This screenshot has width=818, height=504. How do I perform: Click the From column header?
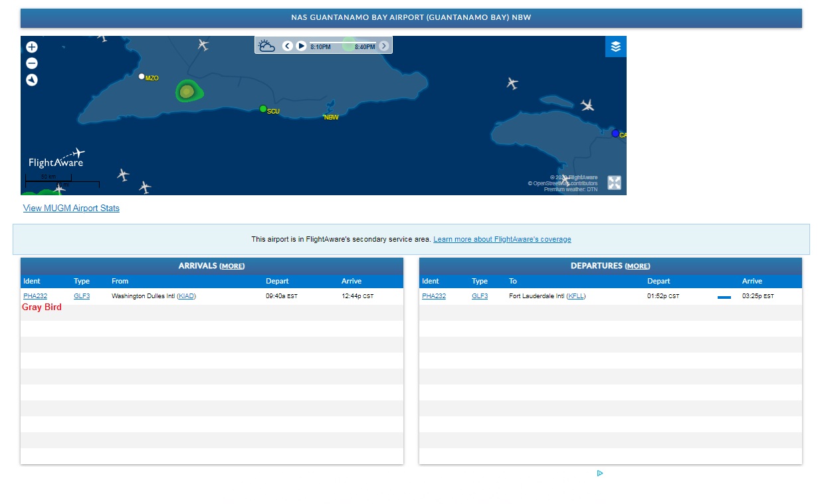[x=120, y=281]
